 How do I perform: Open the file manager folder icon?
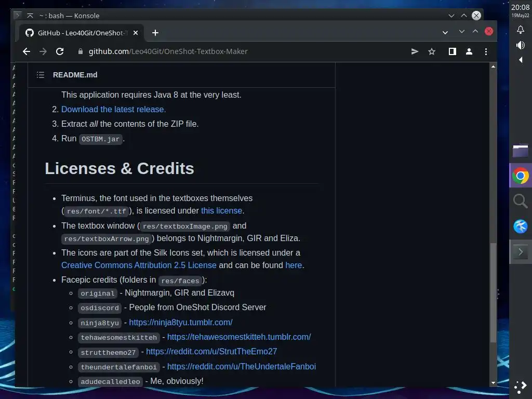click(521, 151)
